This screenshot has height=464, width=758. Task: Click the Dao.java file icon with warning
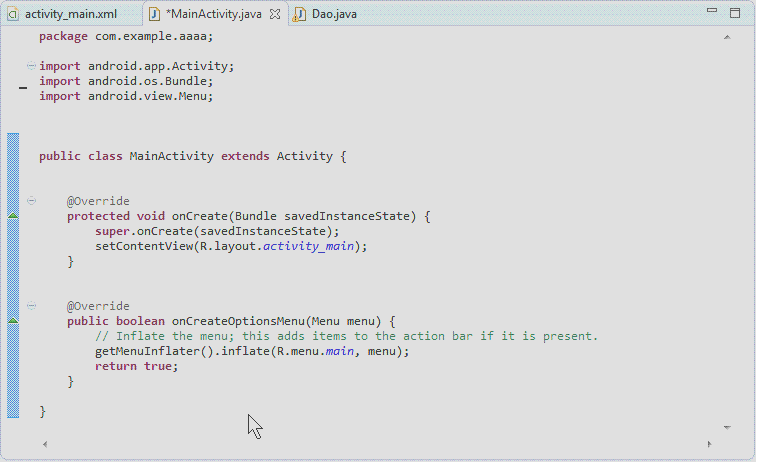pos(299,14)
